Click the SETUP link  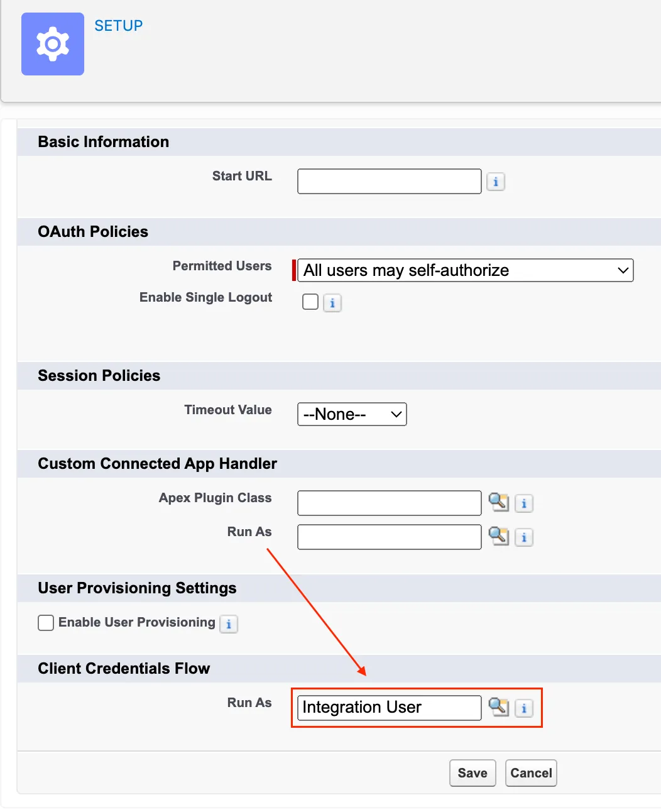pos(118,26)
